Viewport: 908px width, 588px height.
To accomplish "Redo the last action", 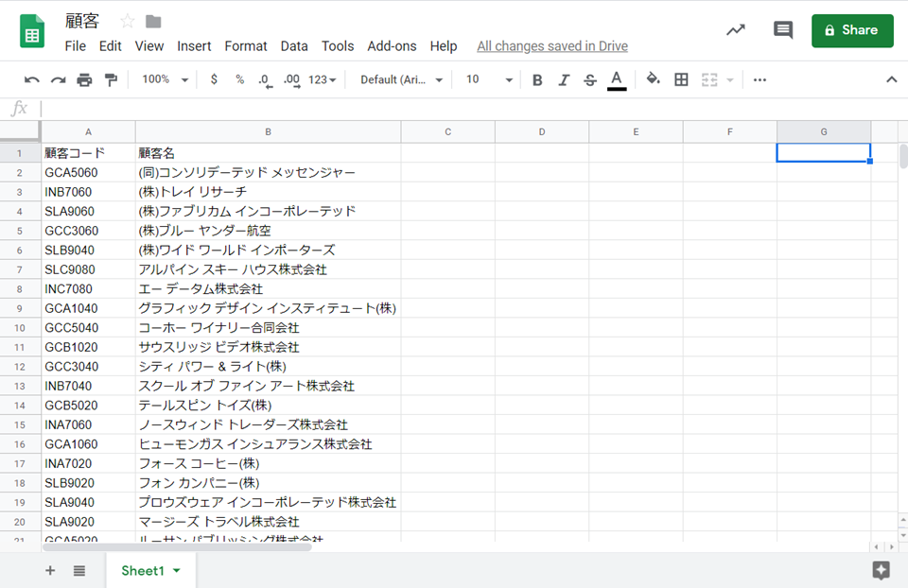I will (58, 79).
